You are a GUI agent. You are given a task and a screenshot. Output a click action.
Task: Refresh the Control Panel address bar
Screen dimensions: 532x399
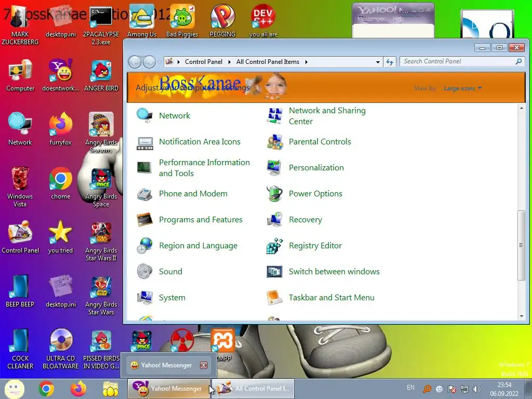point(390,62)
